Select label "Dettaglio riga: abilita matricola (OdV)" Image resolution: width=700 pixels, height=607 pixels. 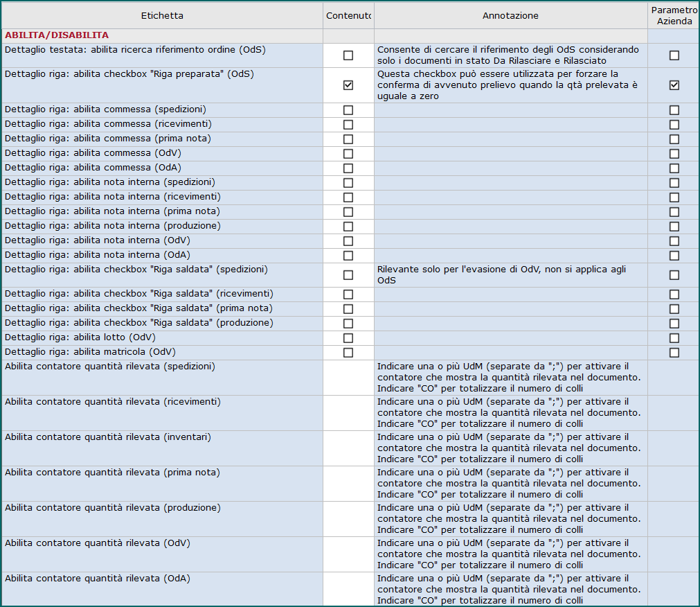90,352
